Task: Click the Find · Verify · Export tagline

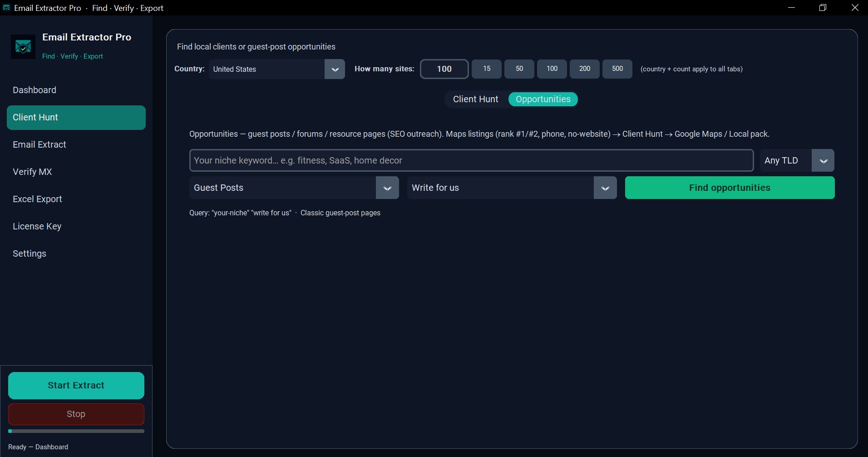Action: click(x=73, y=56)
